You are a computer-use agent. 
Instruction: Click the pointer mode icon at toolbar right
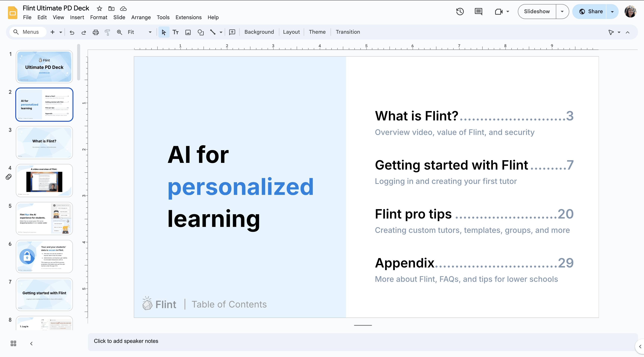[611, 32]
